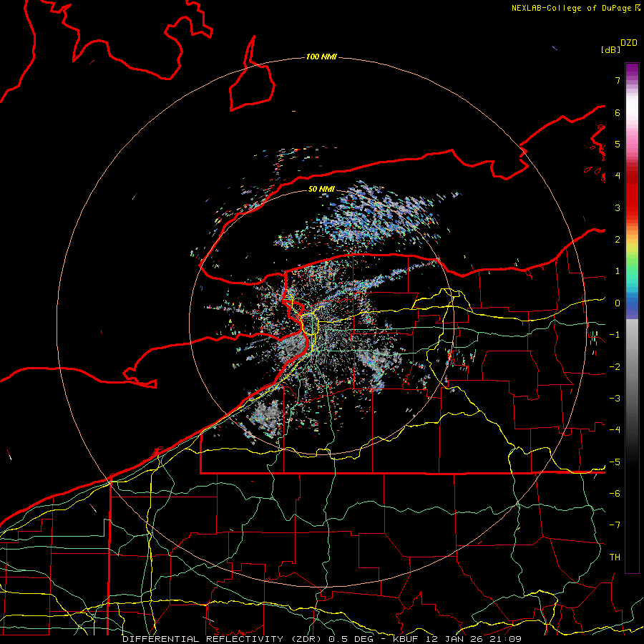
Task: Click the [dB] unit label
Action: 610,49
